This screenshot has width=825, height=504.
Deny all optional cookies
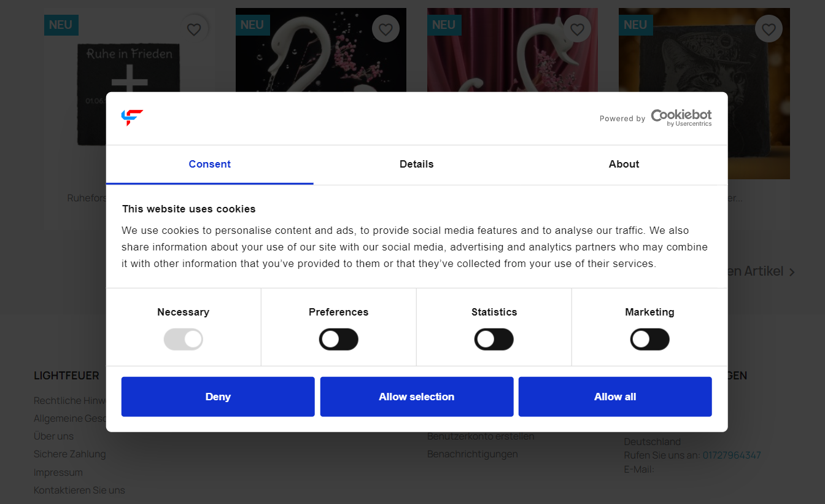point(218,397)
